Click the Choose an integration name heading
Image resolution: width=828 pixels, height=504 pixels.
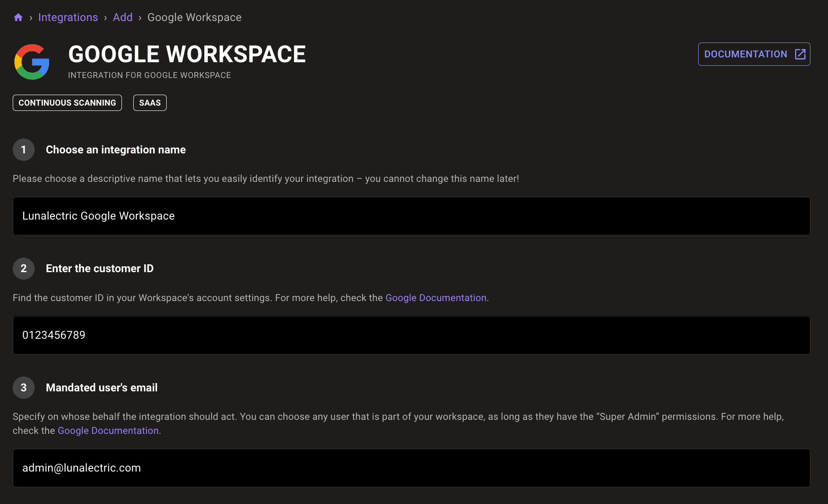pos(115,149)
